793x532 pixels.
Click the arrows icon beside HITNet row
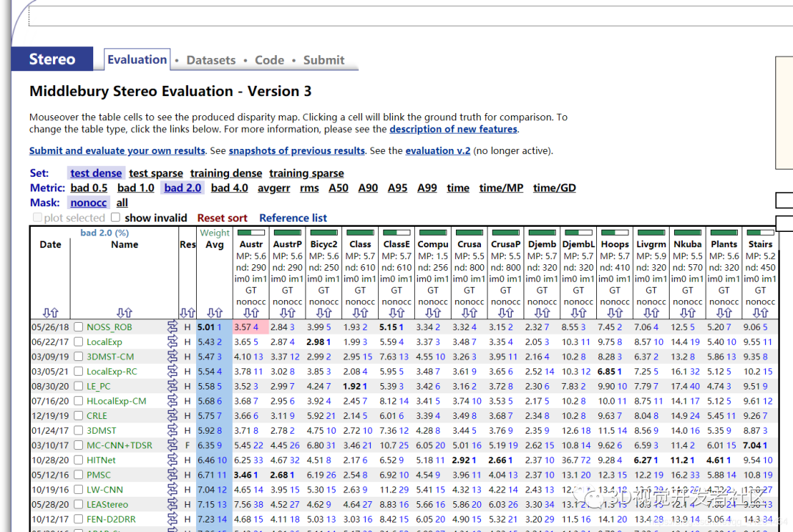coord(173,460)
